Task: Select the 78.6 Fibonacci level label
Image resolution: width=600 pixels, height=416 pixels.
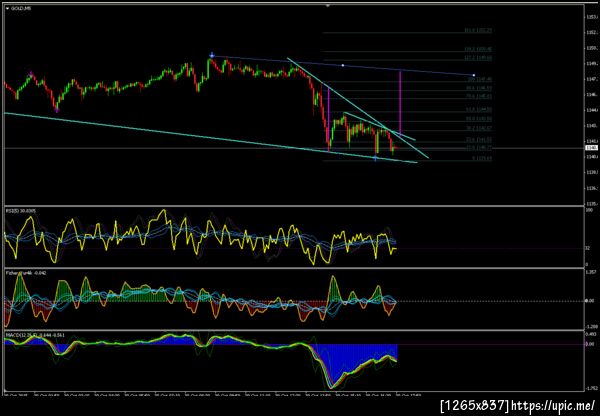Action: pyautogui.click(x=479, y=96)
